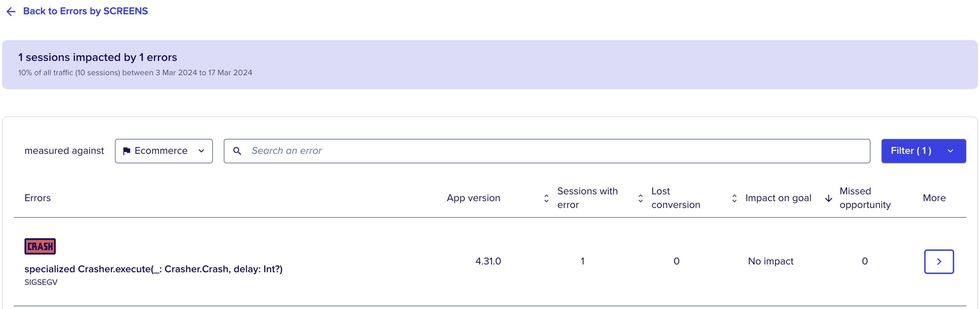Open specialized Crasher.execute error title
The width and height of the screenshot is (980, 309).
[153, 269]
